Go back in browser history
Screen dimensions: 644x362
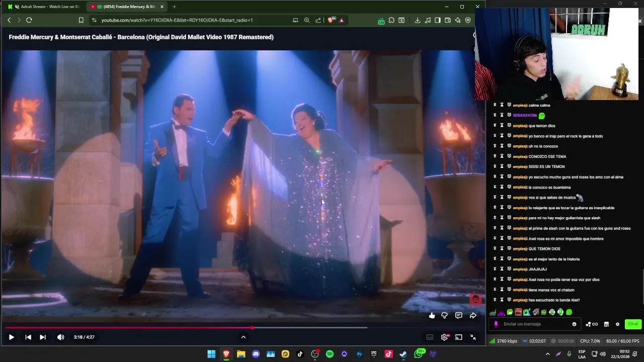pyautogui.click(x=9, y=20)
